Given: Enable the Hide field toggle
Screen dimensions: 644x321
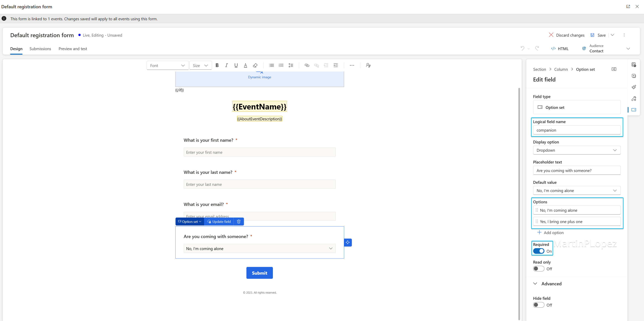Looking at the screenshot, I should [x=539, y=305].
